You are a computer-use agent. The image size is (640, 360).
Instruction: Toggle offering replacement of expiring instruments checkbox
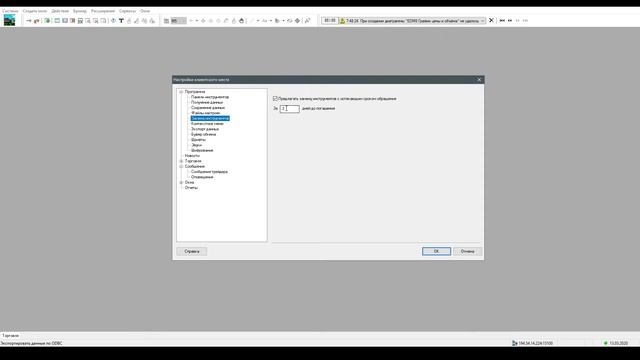pos(275,99)
